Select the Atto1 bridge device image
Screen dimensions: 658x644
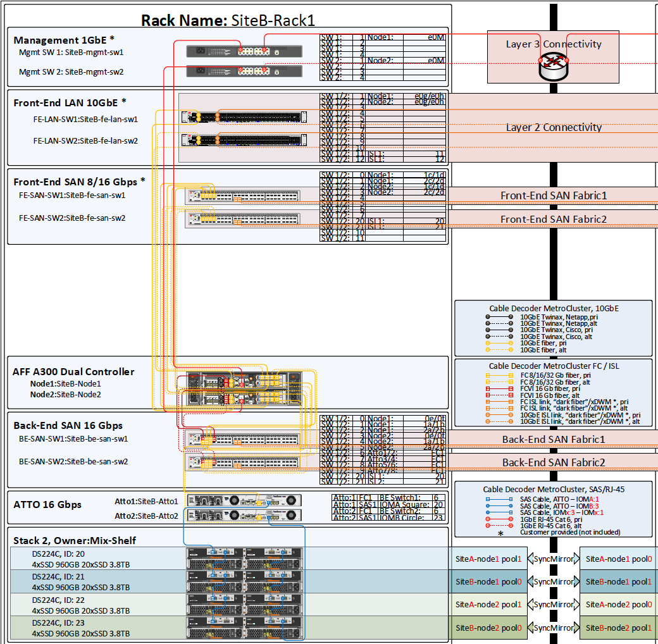click(244, 500)
